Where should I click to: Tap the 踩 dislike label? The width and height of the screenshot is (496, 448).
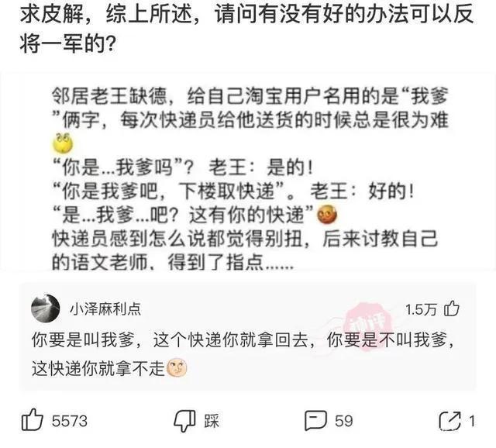[x=212, y=421]
